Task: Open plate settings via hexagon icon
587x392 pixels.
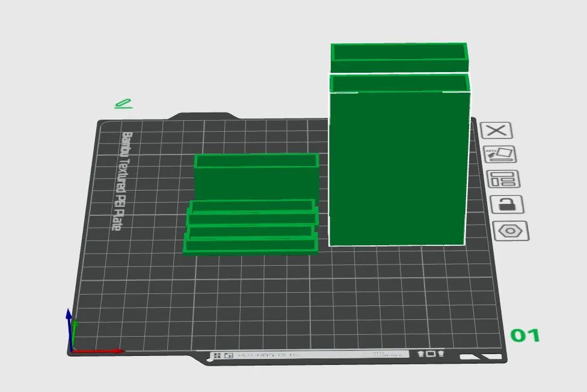Action: click(x=511, y=231)
